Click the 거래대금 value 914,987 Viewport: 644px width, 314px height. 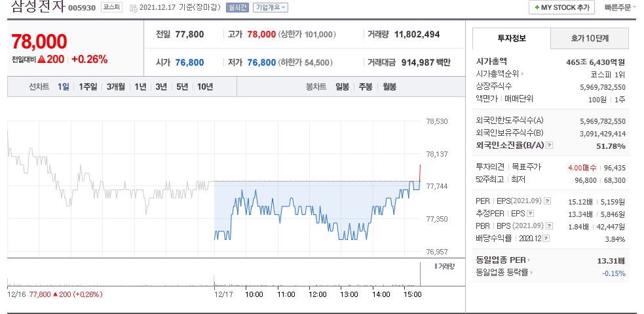[x=417, y=62]
